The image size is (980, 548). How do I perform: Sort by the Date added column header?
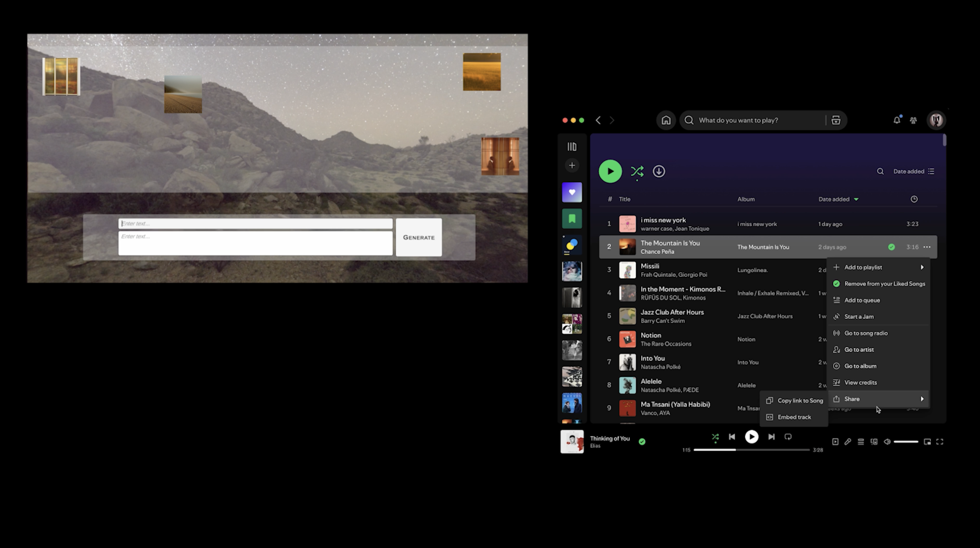(x=838, y=199)
